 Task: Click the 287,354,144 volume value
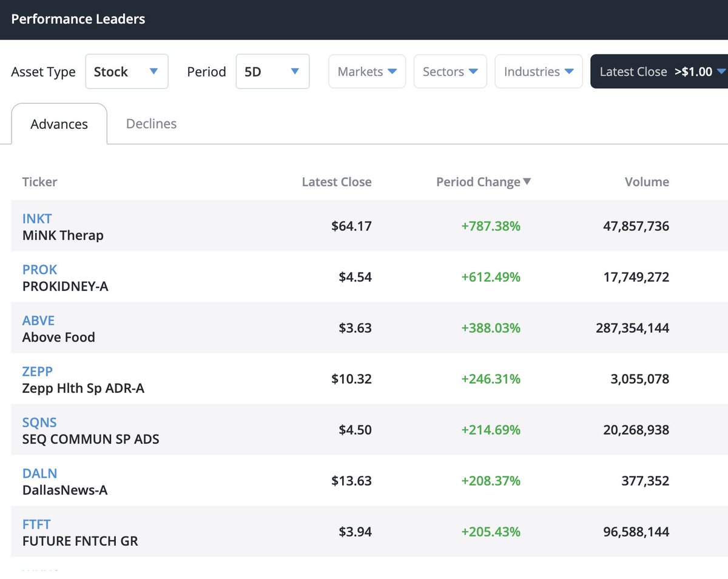633,328
